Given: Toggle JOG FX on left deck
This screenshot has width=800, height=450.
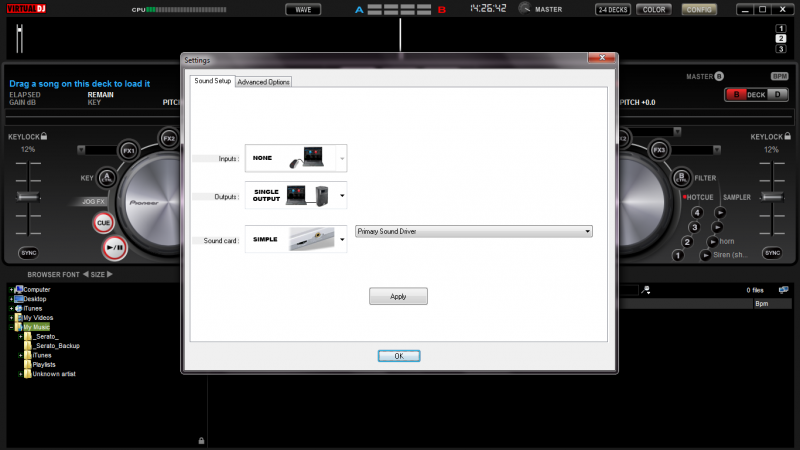Looking at the screenshot, I should pos(93,202).
